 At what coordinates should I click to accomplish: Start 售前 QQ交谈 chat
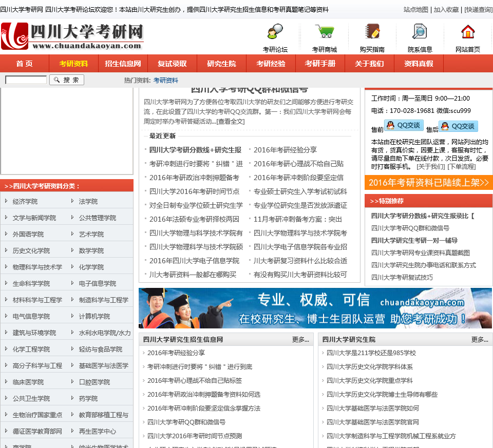click(x=404, y=125)
